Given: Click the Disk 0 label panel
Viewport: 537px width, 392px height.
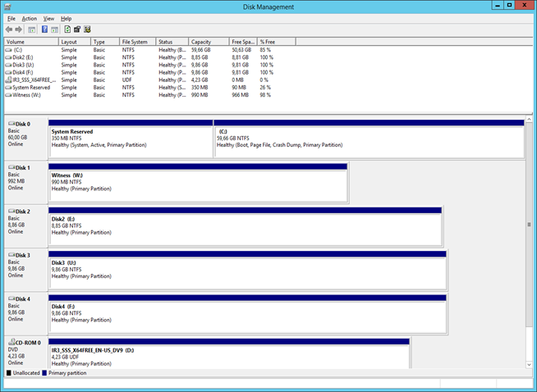Looking at the screenshot, I should click(26, 139).
